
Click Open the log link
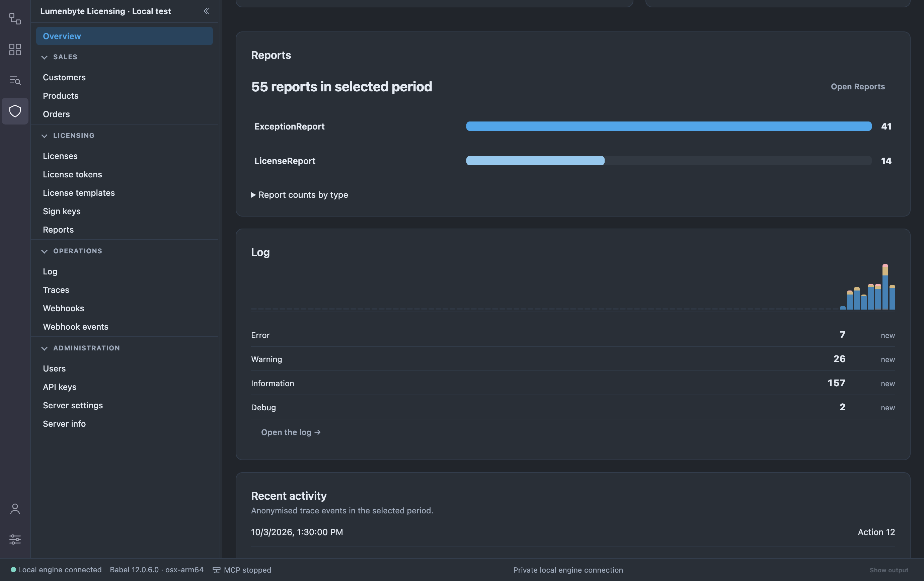pos(291,432)
